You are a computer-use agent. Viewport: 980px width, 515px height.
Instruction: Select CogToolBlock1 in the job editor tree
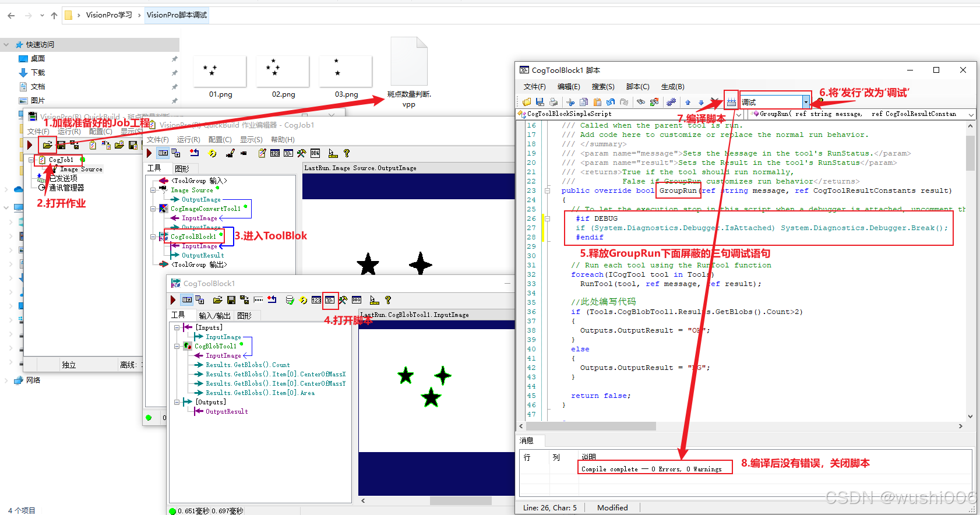(193, 237)
